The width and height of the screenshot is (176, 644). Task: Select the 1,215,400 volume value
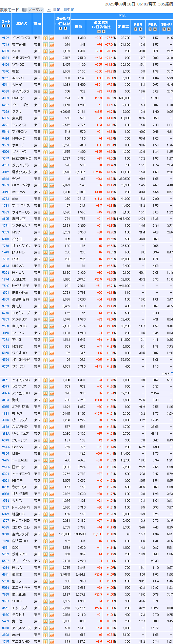(123, 219)
